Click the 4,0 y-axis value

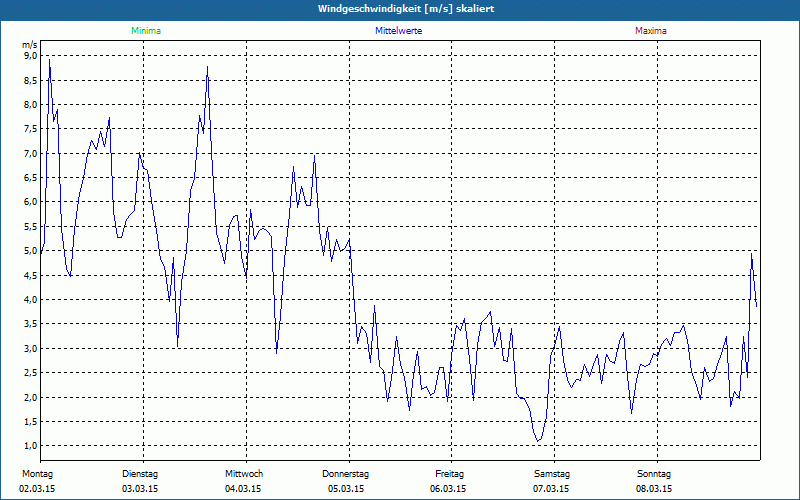[31, 299]
